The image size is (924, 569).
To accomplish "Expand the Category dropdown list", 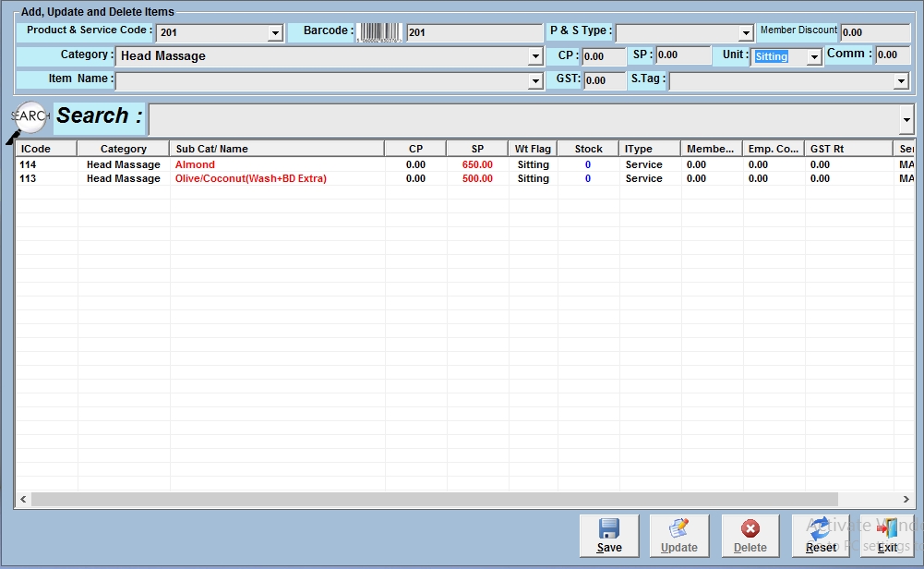I will pyautogui.click(x=535, y=57).
